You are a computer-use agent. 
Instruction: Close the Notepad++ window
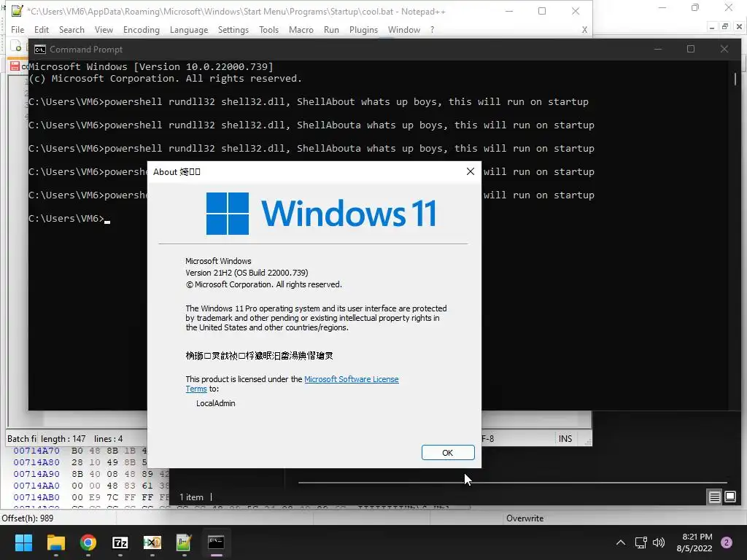click(576, 11)
